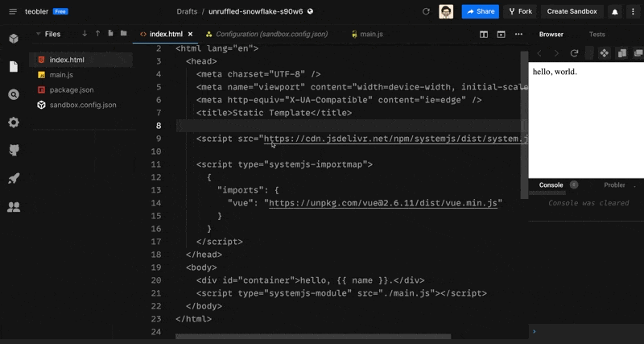Open notifications bell
This screenshot has height=344, width=644.
pyautogui.click(x=615, y=12)
